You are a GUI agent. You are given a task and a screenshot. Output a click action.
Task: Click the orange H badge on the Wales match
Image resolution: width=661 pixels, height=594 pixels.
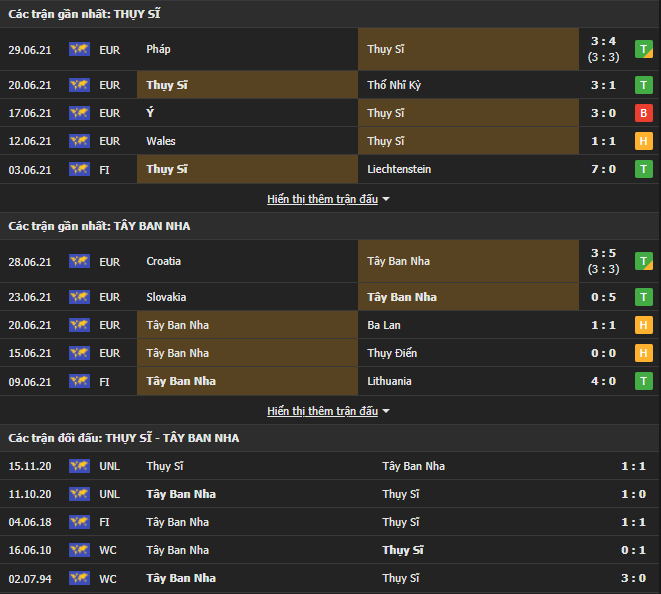(x=644, y=141)
